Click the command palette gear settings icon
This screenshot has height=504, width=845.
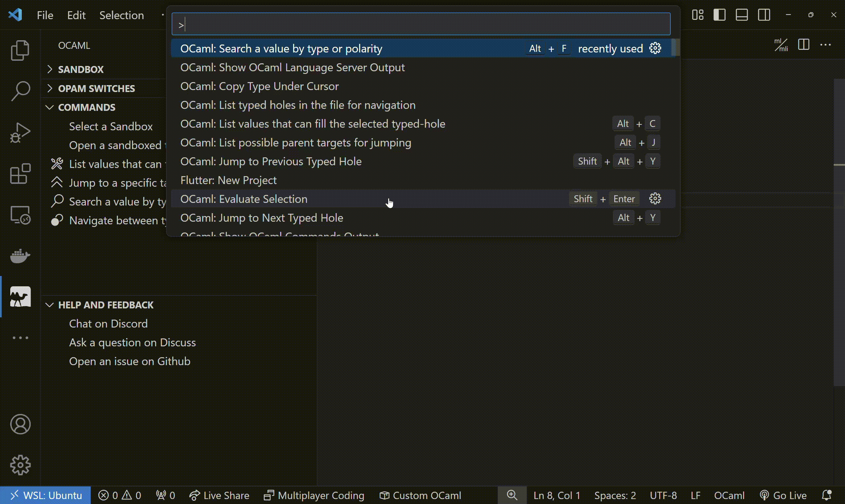click(656, 48)
